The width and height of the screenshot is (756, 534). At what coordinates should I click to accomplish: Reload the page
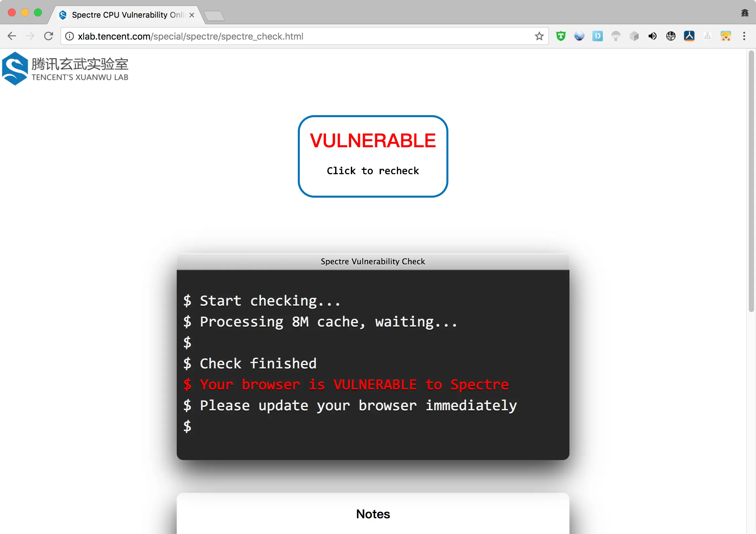click(x=49, y=36)
